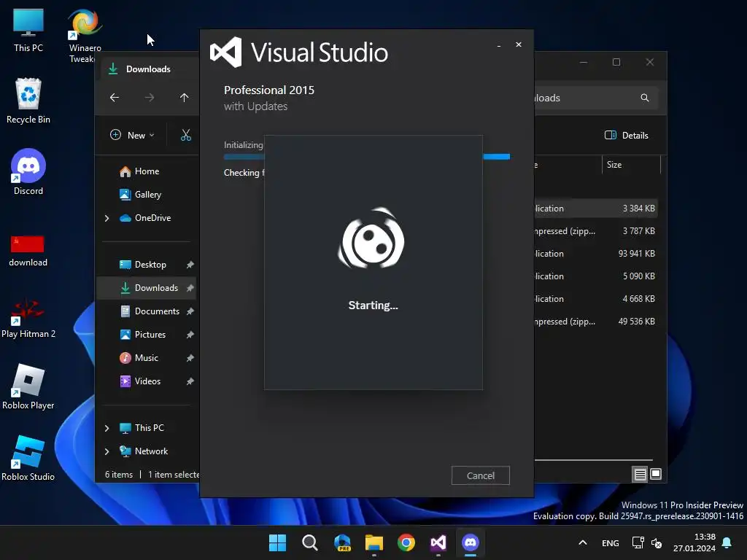Switch to Discord on the taskbar

(471, 542)
